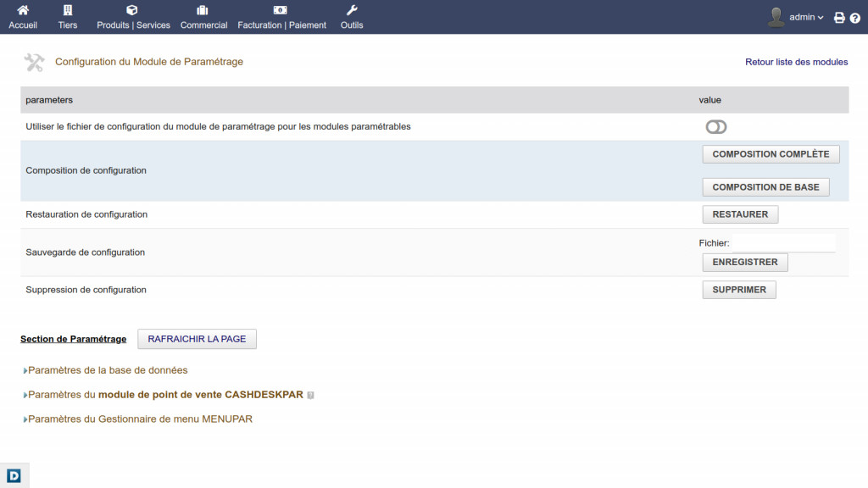Open Facturation | Paiement menu label
Image resolution: width=868 pixels, height=488 pixels.
281,25
